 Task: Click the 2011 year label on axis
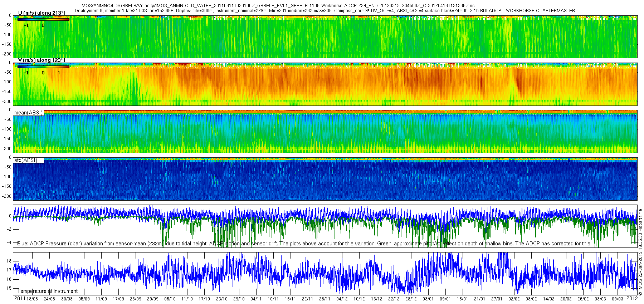20,299
